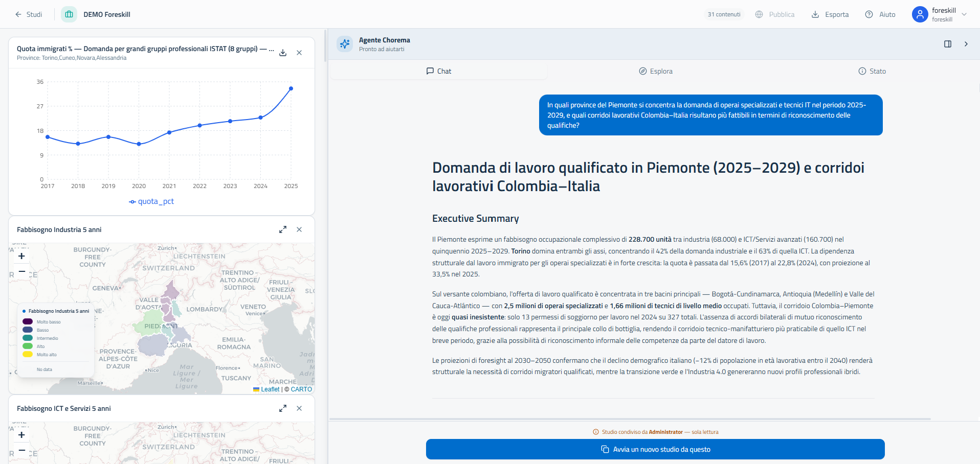Click the Agente Chorema sparkle icon

(345, 44)
